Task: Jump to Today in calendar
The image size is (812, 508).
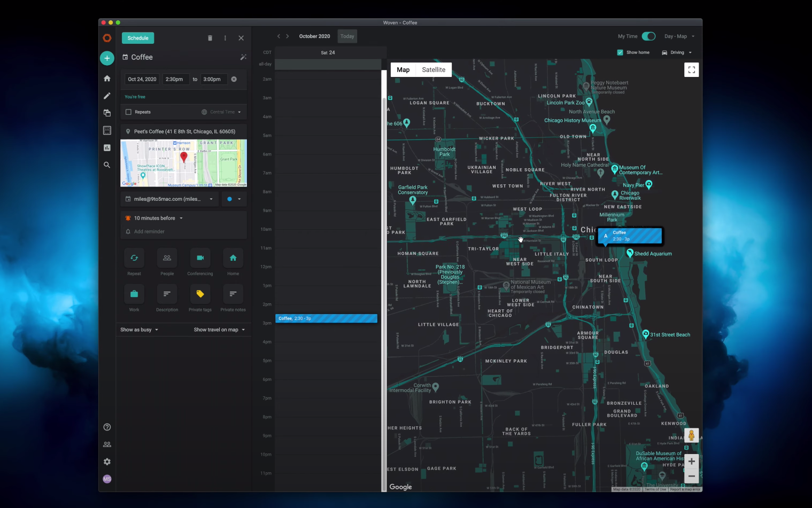Action: pyautogui.click(x=347, y=36)
